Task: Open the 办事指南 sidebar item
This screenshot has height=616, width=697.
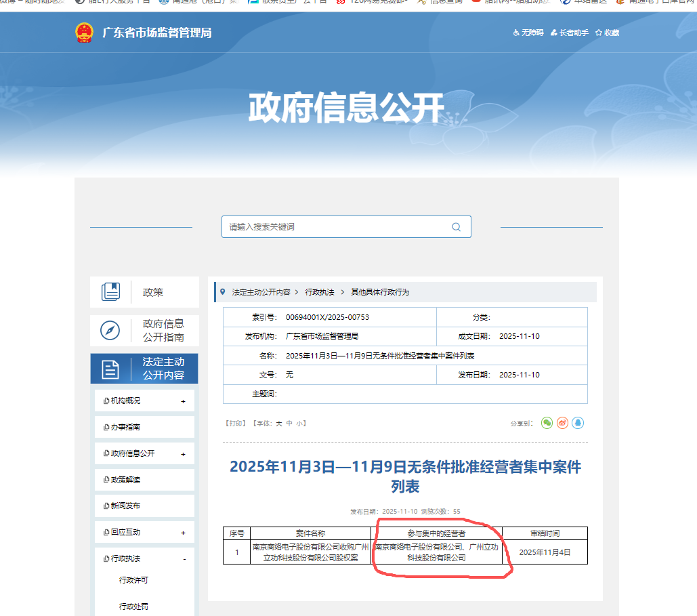Action: tap(144, 427)
